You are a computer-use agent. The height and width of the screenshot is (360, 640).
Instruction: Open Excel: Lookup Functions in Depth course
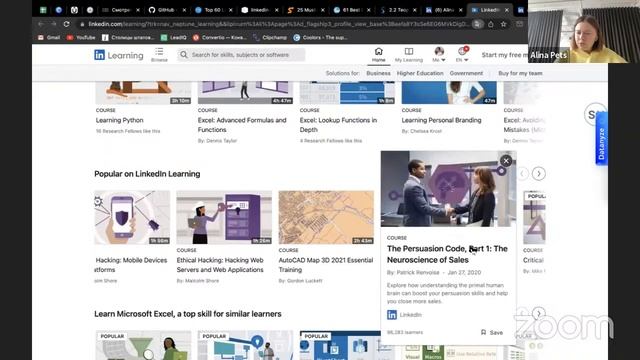(x=338, y=125)
